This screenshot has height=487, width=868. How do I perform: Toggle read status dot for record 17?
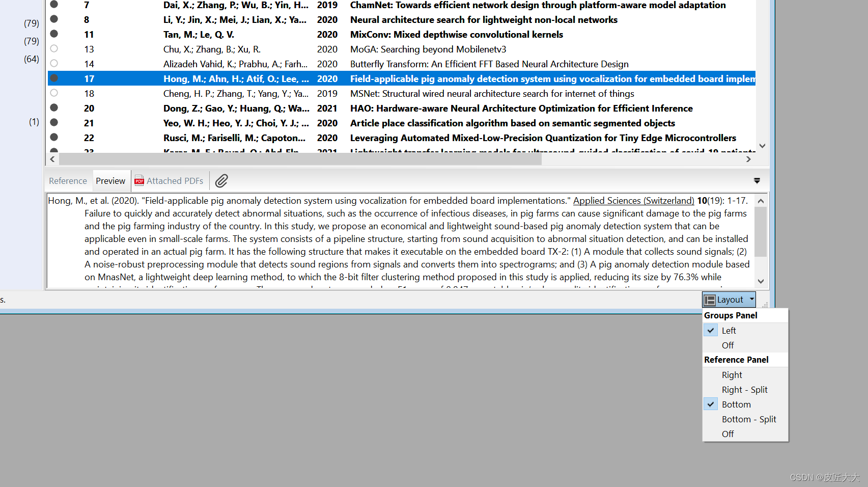54,78
